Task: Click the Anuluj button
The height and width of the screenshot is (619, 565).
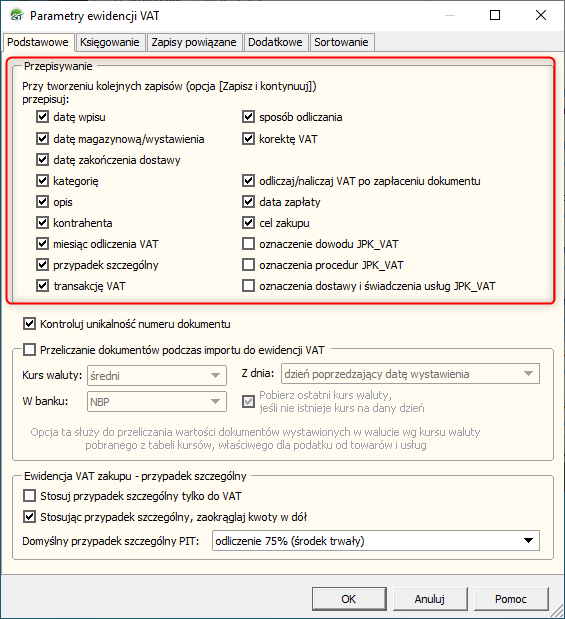Action: 430,599
